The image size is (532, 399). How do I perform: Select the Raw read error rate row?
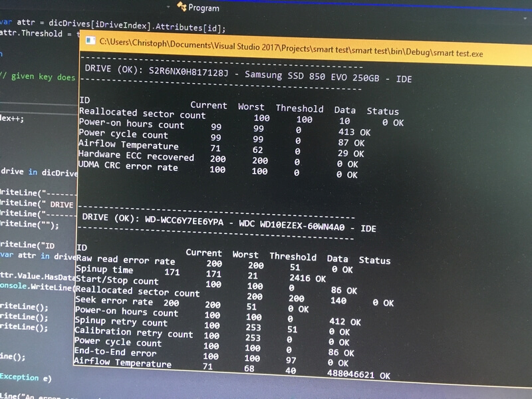(125, 260)
